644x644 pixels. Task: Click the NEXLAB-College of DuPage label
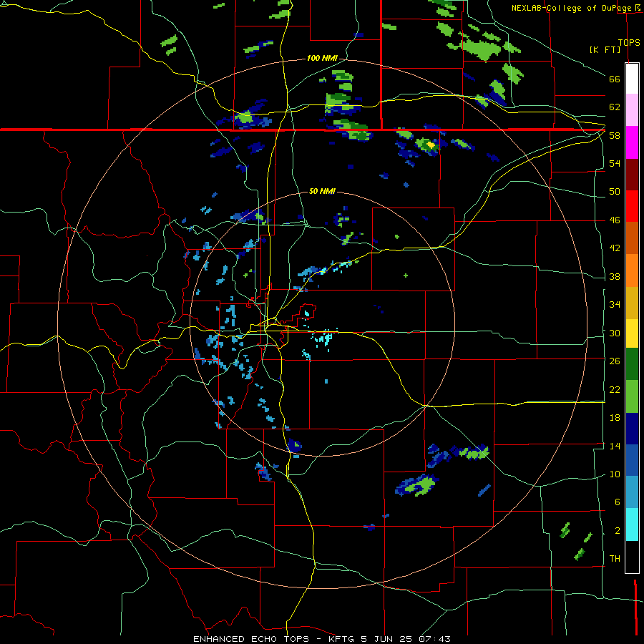[x=572, y=8]
